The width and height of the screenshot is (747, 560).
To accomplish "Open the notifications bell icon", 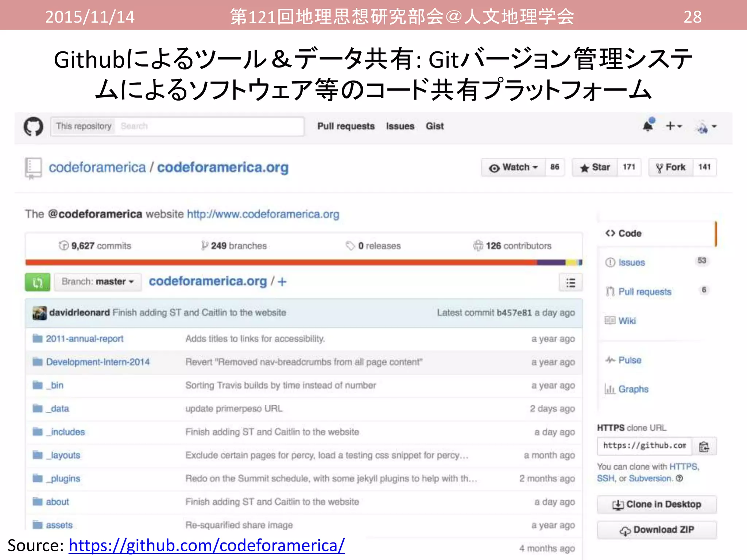I will coord(649,125).
